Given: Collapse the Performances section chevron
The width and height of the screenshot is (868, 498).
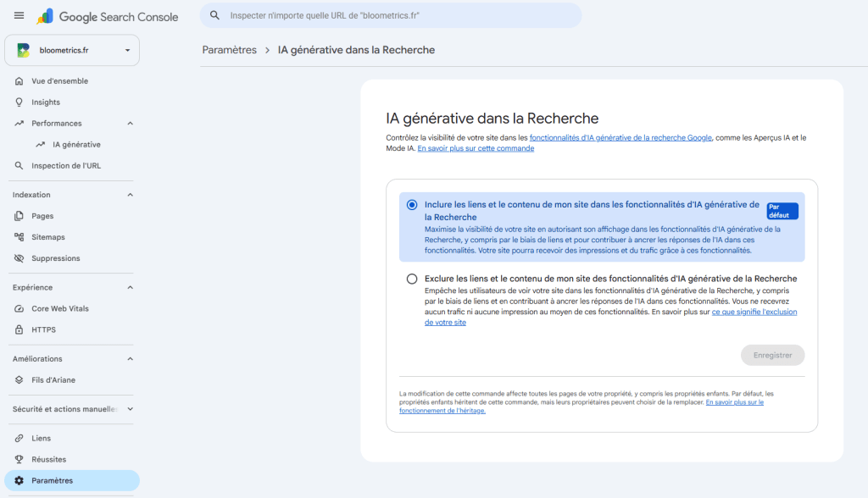Looking at the screenshot, I should pos(130,124).
